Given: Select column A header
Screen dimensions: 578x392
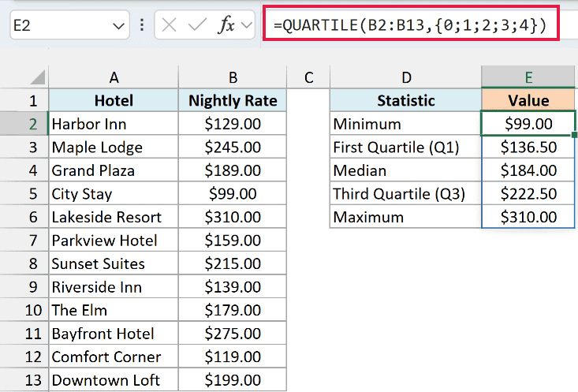Looking at the screenshot, I should [114, 77].
